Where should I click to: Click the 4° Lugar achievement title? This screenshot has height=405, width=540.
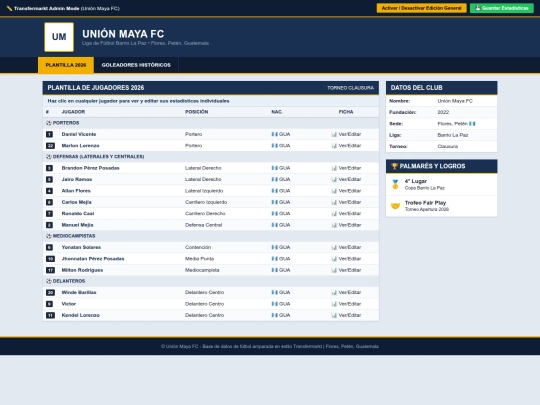pos(416,181)
